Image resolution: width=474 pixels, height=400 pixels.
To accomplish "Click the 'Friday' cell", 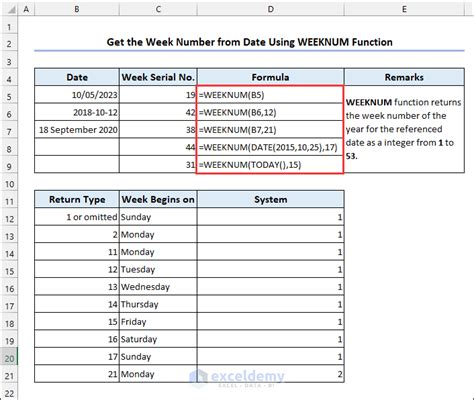I will click(x=158, y=321).
